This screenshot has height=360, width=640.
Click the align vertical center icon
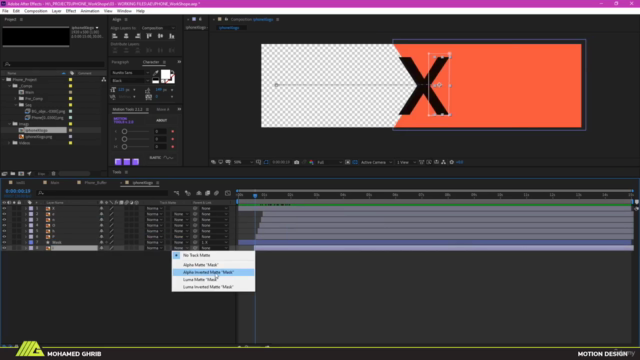tap(160, 36)
